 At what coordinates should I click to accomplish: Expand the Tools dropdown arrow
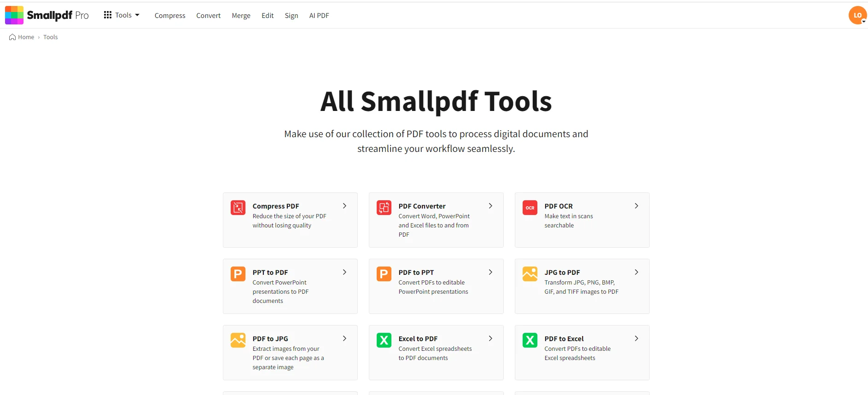137,15
